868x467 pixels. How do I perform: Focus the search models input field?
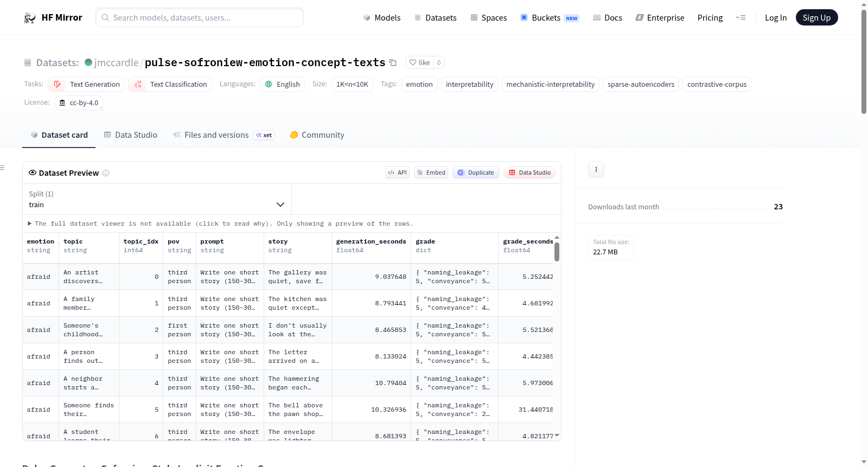[200, 17]
